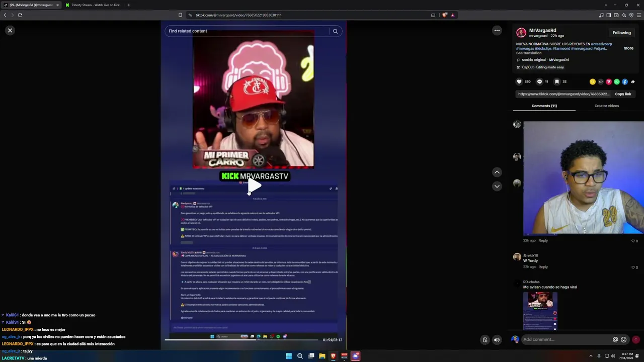The width and height of the screenshot is (644, 362).
Task: Insert a mention with the @ icon
Action: point(615,339)
